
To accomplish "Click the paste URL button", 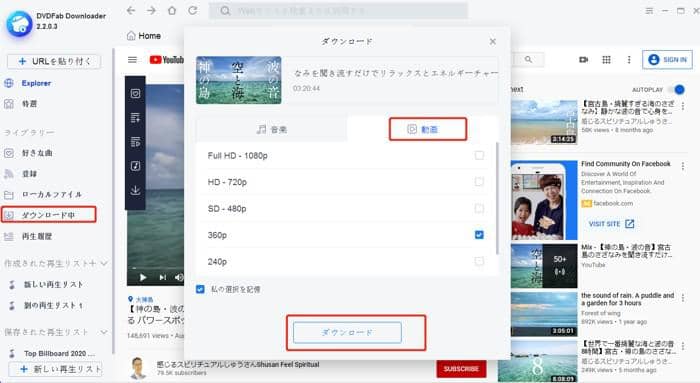I will [x=54, y=61].
